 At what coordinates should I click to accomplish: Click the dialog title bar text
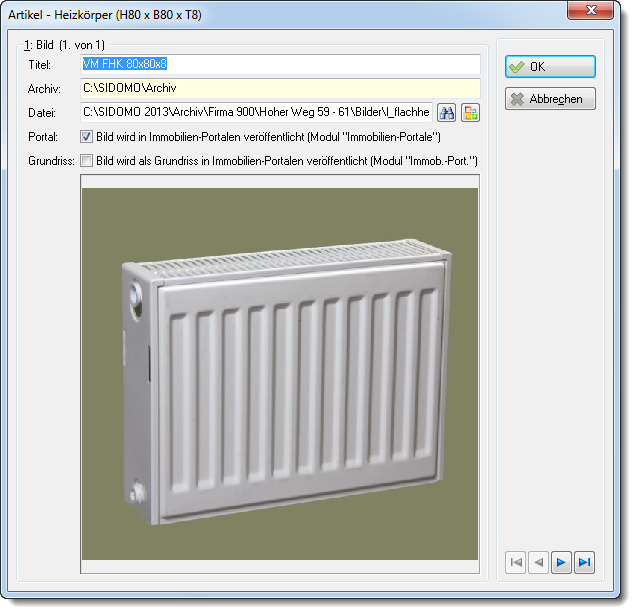(x=105, y=15)
